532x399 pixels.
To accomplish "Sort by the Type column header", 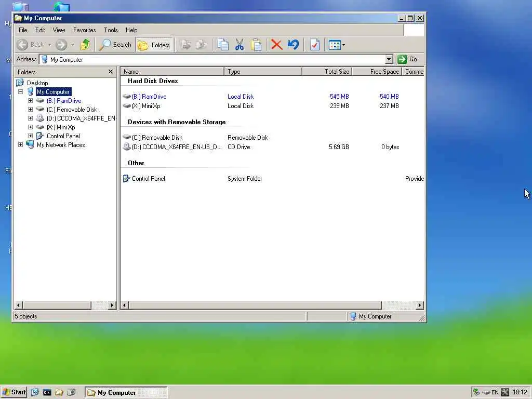I will 263,72.
